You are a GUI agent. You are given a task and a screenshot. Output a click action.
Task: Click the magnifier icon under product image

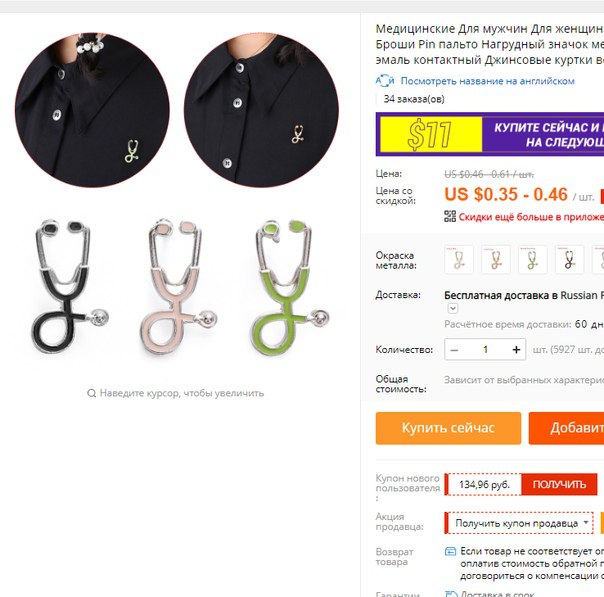[x=91, y=393]
